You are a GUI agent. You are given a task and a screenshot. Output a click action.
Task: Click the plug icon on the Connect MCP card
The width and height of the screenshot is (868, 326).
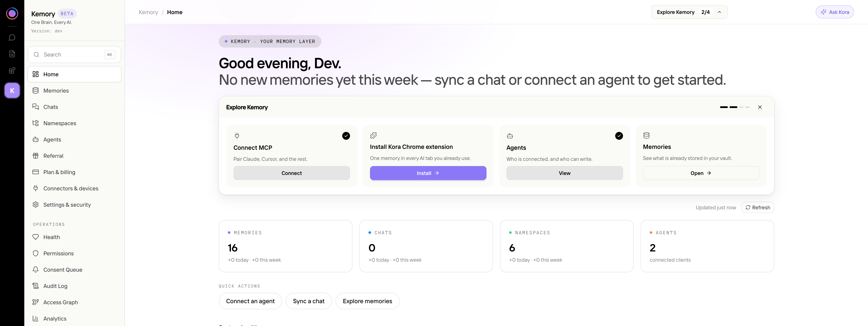tap(237, 136)
